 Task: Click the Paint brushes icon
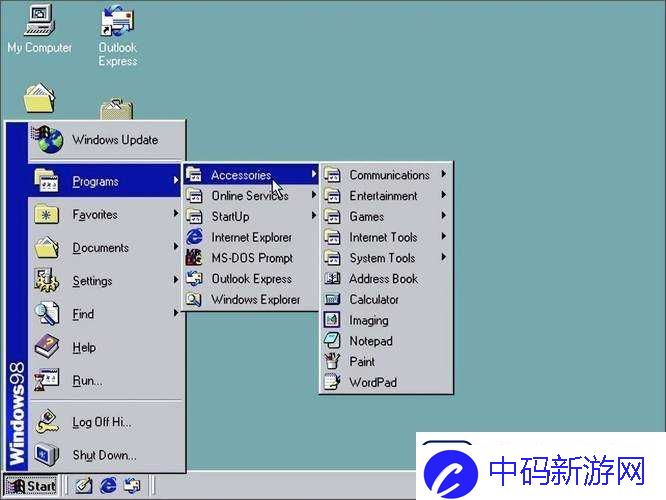pos(332,361)
